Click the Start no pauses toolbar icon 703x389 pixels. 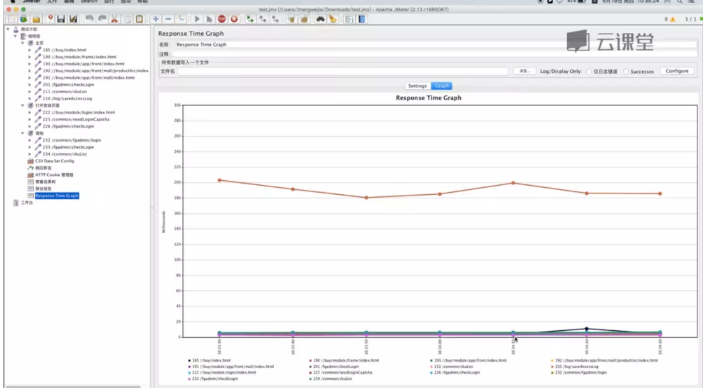point(209,19)
